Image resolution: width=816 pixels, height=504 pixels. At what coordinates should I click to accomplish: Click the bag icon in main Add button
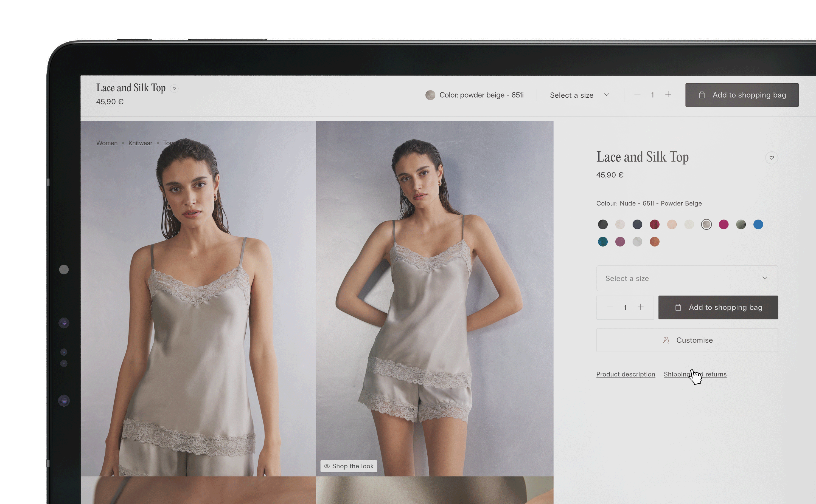(678, 307)
